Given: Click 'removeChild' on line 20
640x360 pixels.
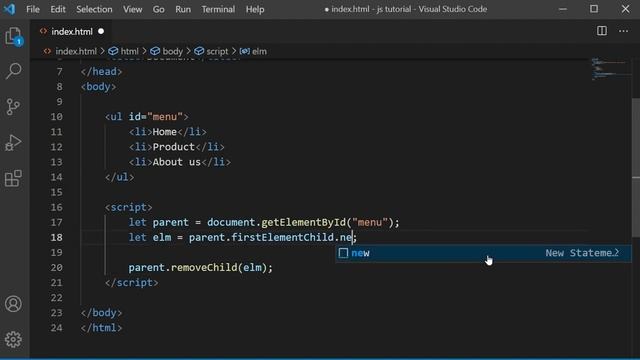Looking at the screenshot, I should pyautogui.click(x=204, y=268).
